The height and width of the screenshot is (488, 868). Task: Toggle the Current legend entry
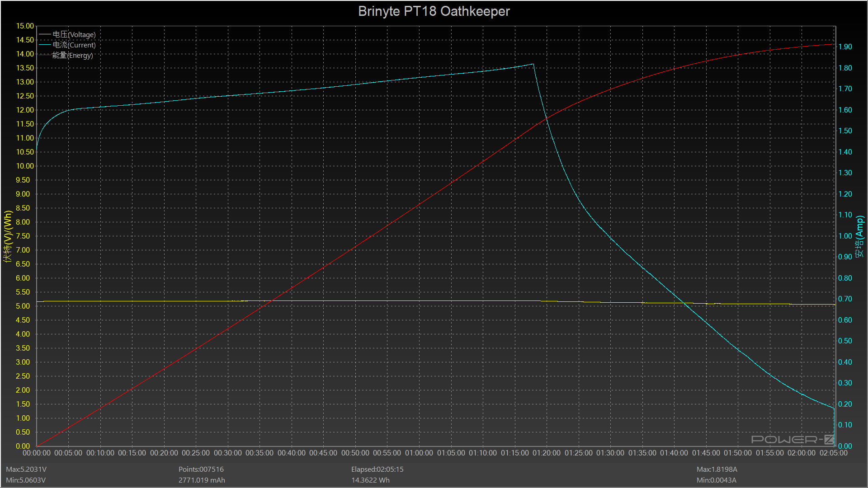(x=74, y=45)
